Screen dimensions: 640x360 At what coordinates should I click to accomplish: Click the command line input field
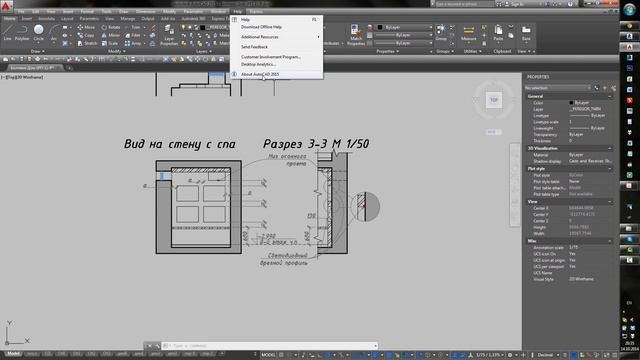[269, 346]
